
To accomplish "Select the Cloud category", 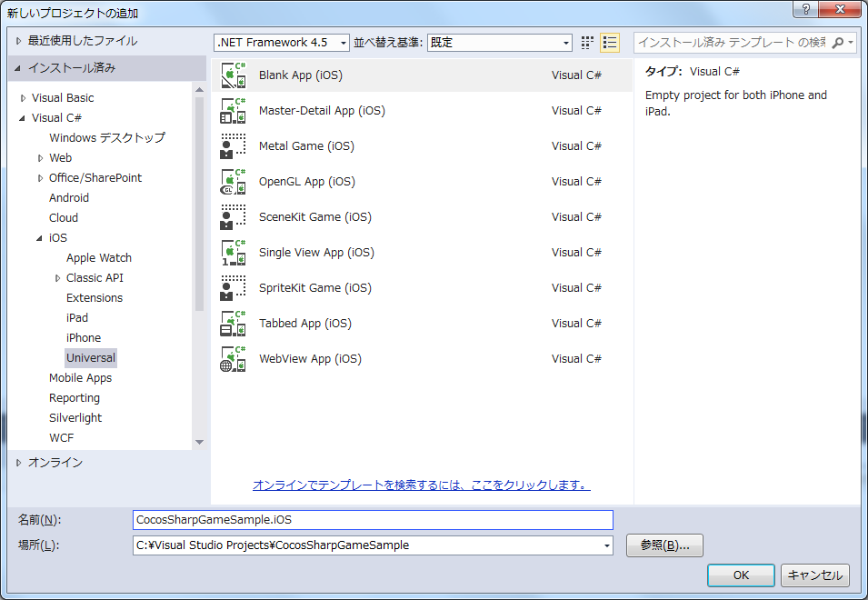I will pos(63,217).
